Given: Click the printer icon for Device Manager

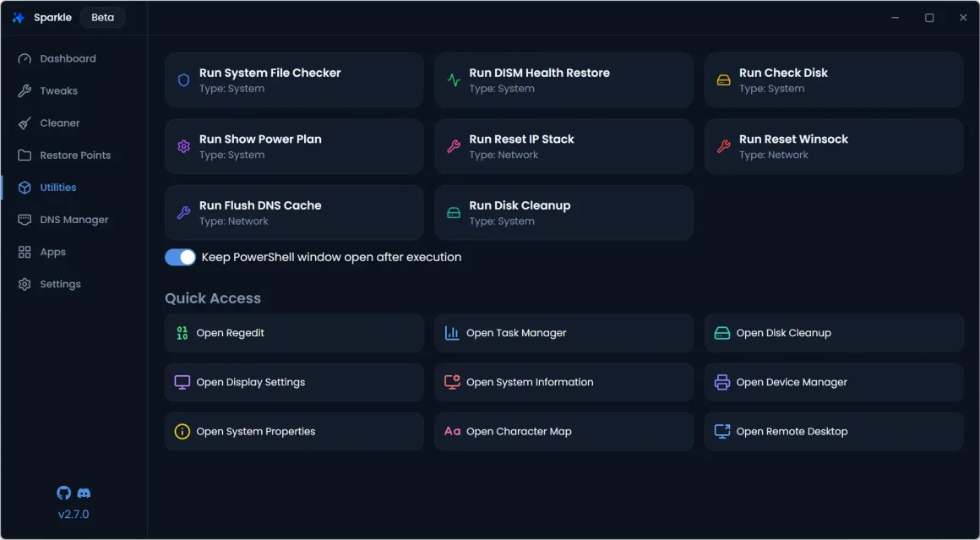Looking at the screenshot, I should 722,382.
